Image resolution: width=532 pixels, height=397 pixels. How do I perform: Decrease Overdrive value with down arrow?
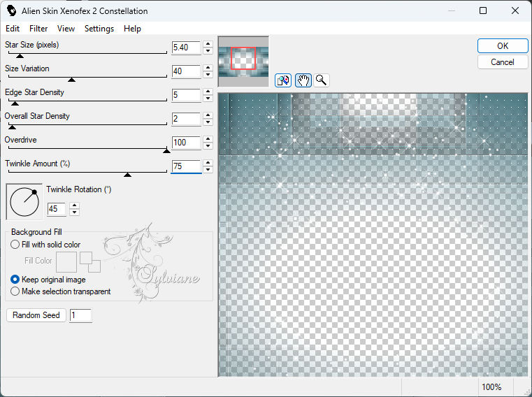pyautogui.click(x=208, y=146)
